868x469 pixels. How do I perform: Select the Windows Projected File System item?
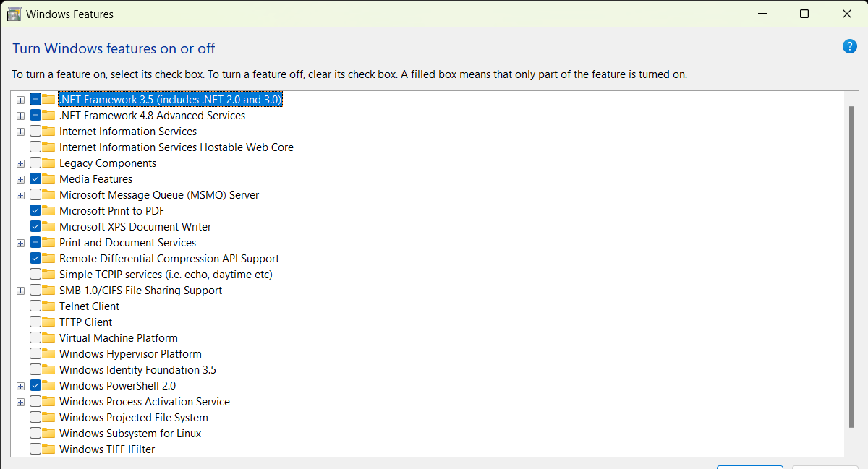[133, 418]
